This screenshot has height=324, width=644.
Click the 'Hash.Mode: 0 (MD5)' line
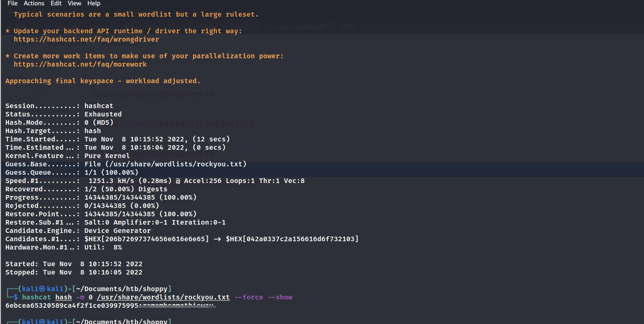click(x=59, y=123)
